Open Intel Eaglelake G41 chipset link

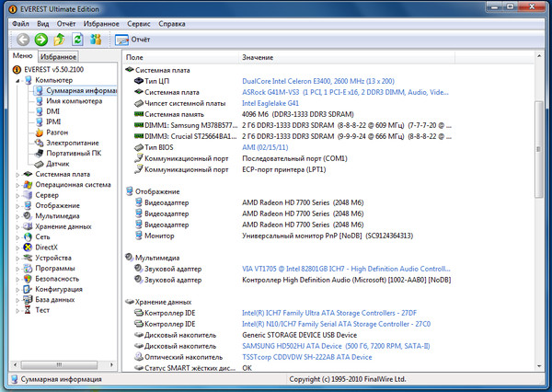(270, 103)
